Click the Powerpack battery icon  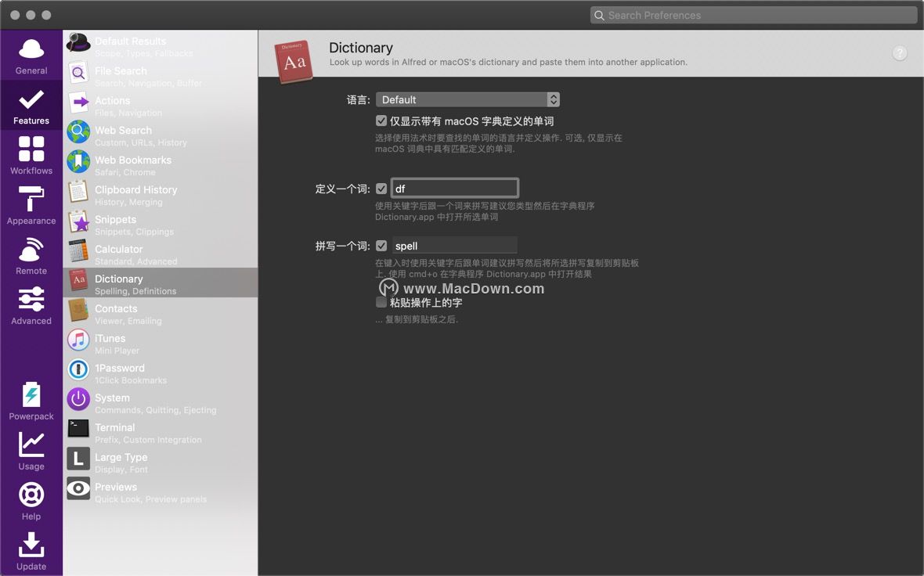[31, 394]
